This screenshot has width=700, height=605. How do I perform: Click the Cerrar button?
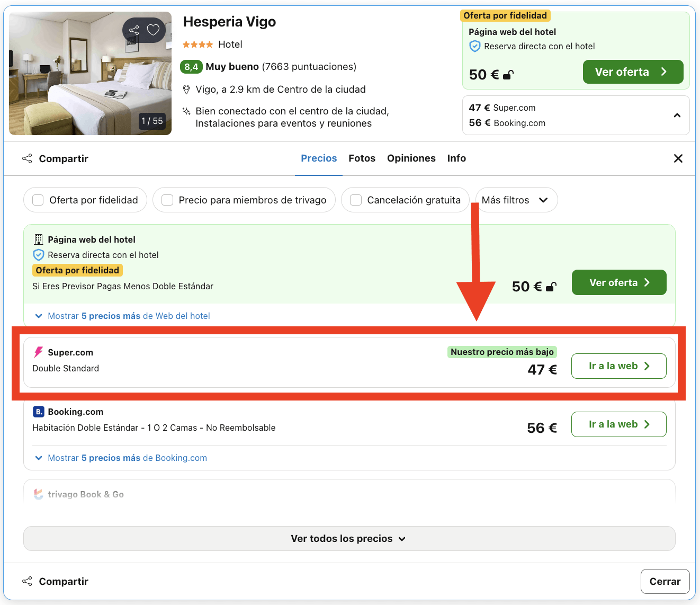point(665,581)
